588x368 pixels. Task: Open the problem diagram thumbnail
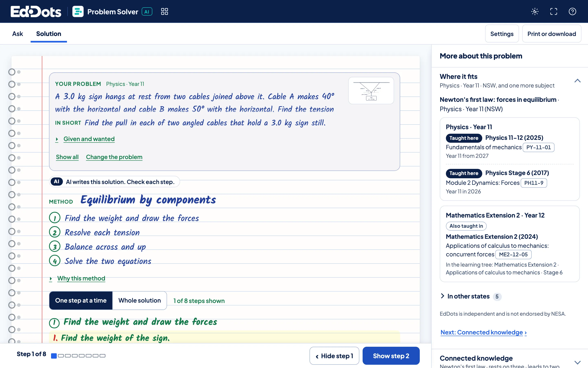[371, 91]
